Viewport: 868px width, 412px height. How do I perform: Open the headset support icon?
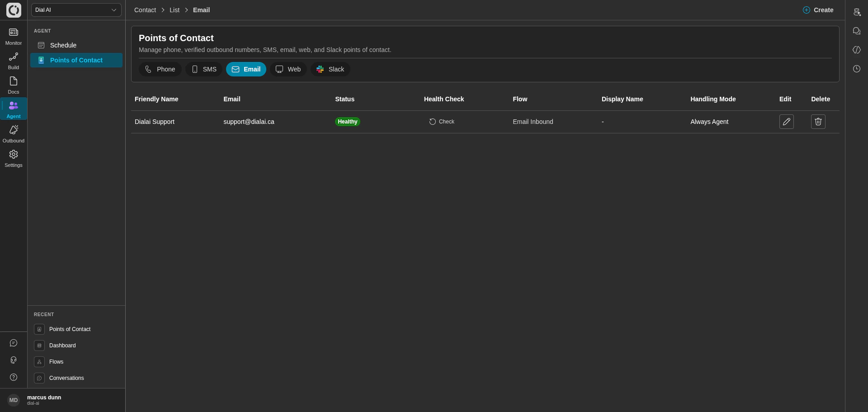click(x=14, y=360)
